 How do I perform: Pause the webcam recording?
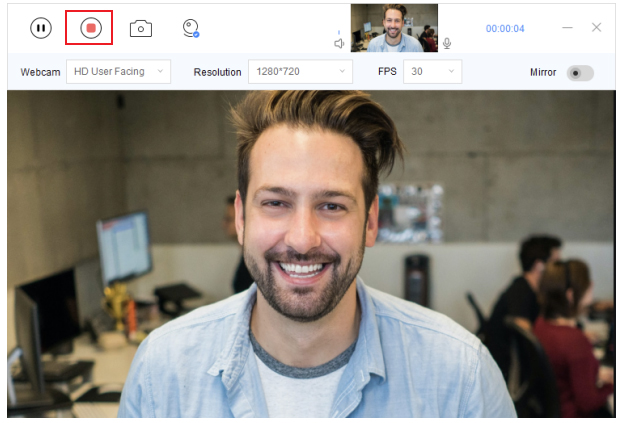coord(41,28)
